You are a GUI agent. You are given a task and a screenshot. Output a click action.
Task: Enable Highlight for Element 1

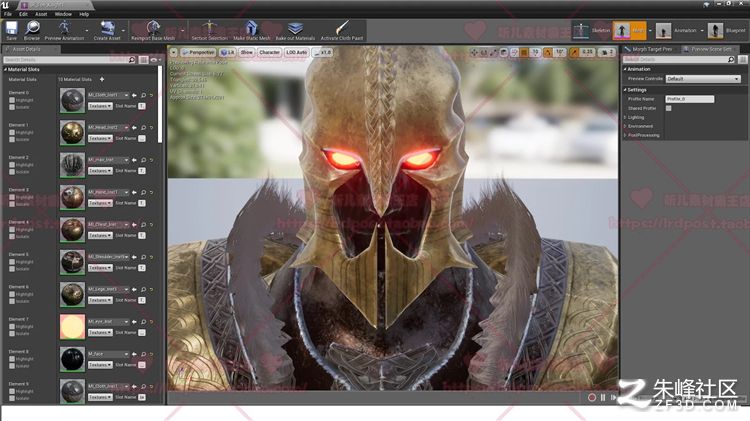coord(12,133)
